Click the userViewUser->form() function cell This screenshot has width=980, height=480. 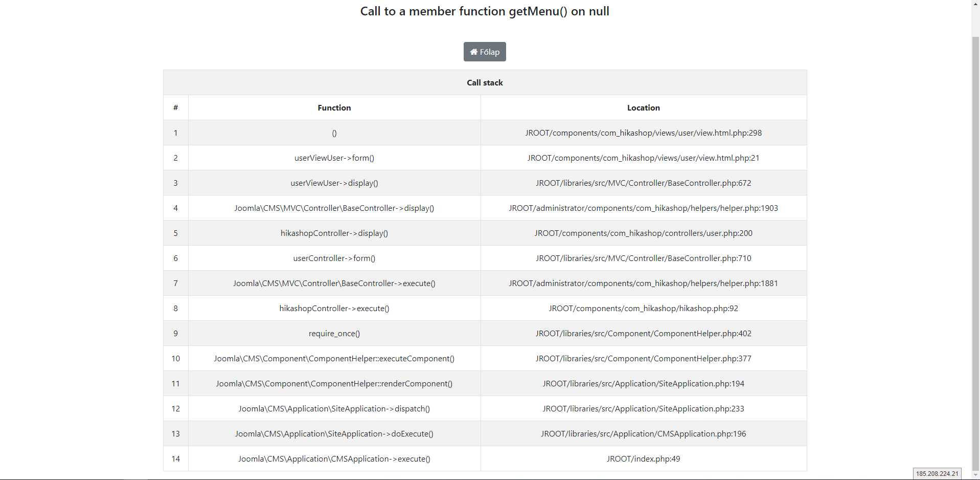pos(334,158)
